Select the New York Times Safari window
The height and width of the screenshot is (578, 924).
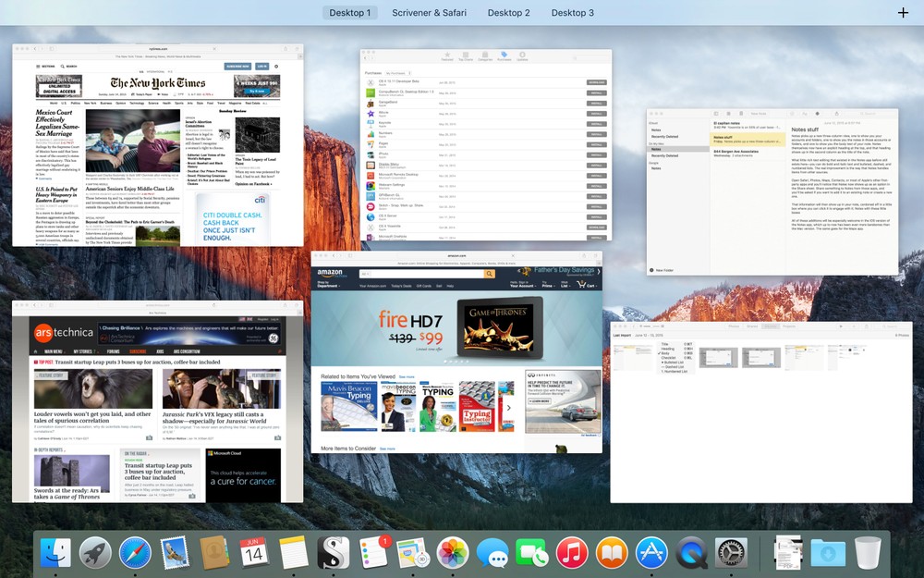(x=158, y=145)
